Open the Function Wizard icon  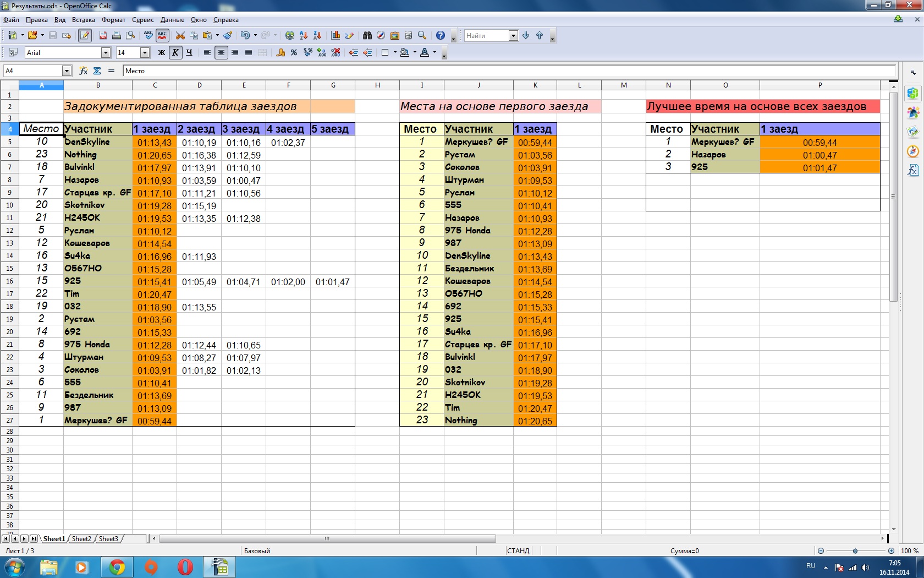[x=83, y=70]
